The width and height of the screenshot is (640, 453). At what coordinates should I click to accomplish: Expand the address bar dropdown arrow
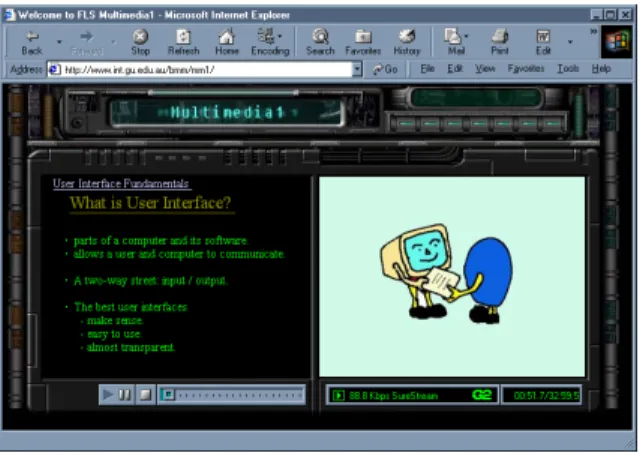point(357,70)
